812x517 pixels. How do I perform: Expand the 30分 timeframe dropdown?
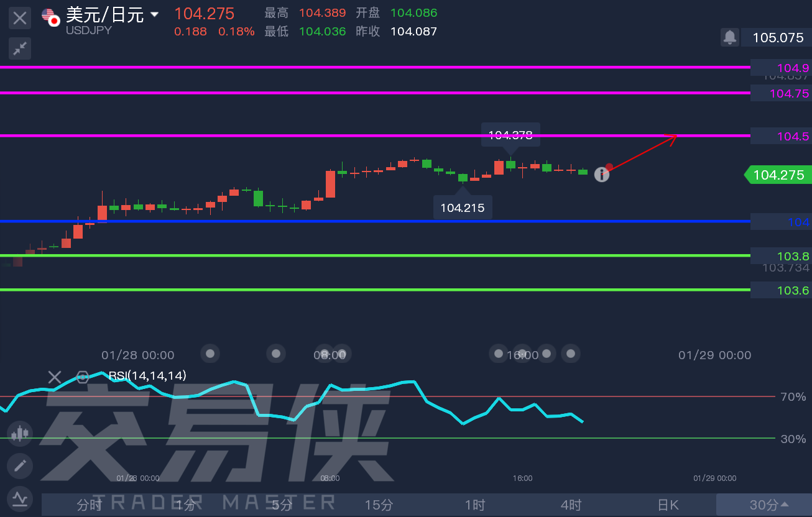(764, 505)
